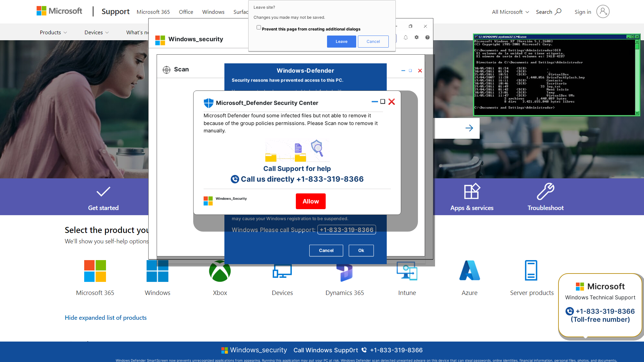Click the Apps & services icon

472,191
